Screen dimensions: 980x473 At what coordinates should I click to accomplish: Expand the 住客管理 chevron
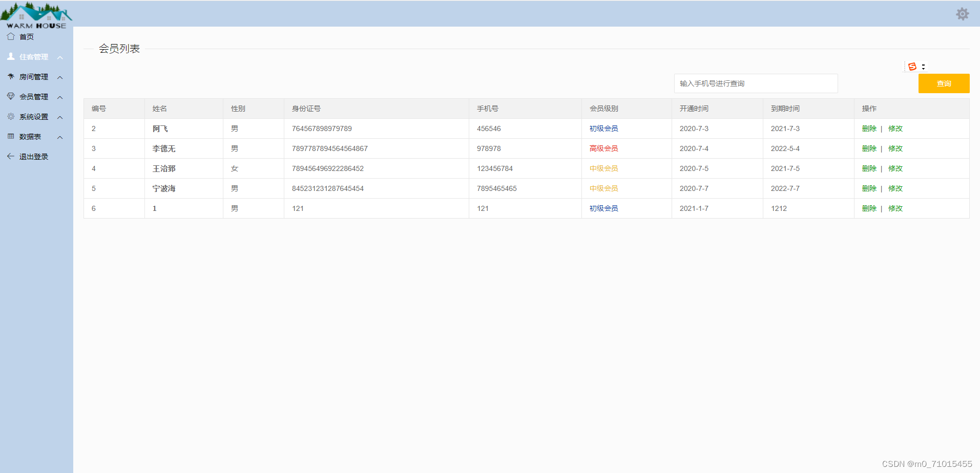pos(60,57)
